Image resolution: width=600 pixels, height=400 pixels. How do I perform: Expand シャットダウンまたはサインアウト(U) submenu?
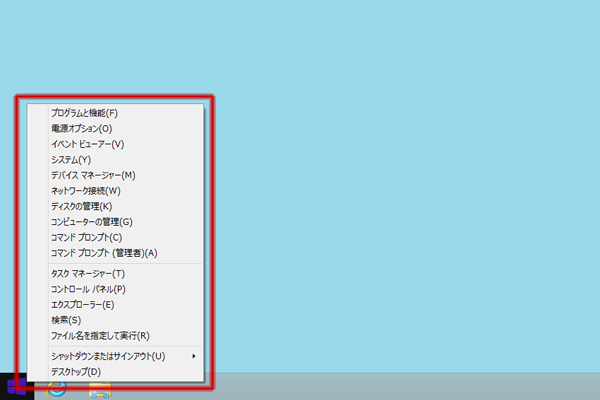click(115, 356)
